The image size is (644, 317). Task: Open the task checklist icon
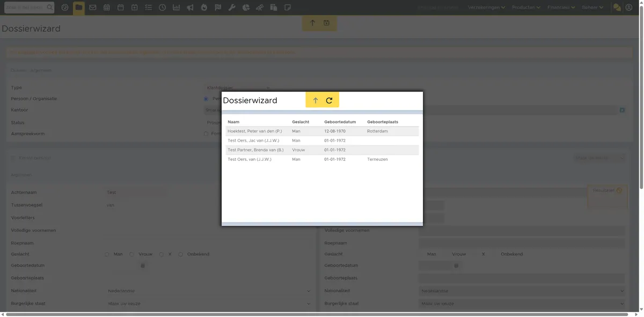149,8
